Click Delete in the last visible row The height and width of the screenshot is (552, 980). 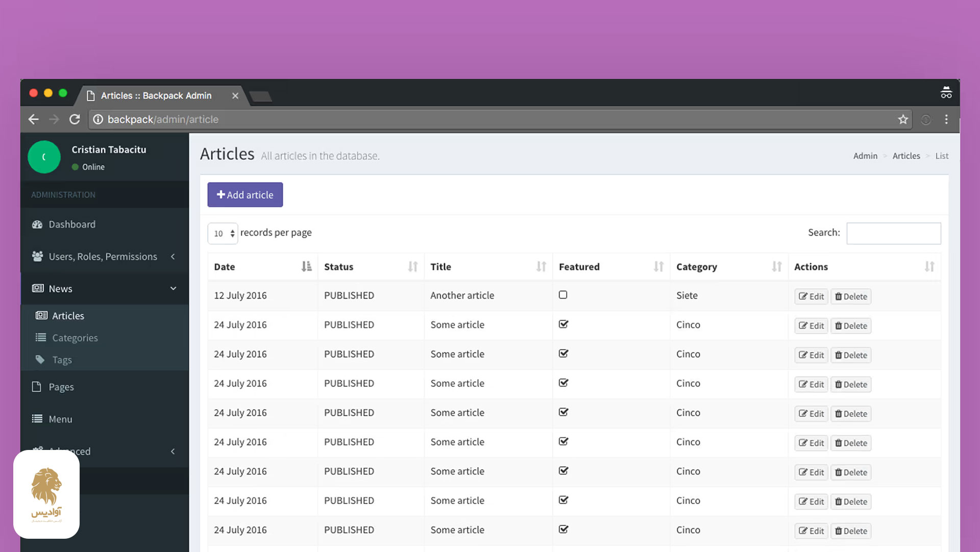coord(851,531)
